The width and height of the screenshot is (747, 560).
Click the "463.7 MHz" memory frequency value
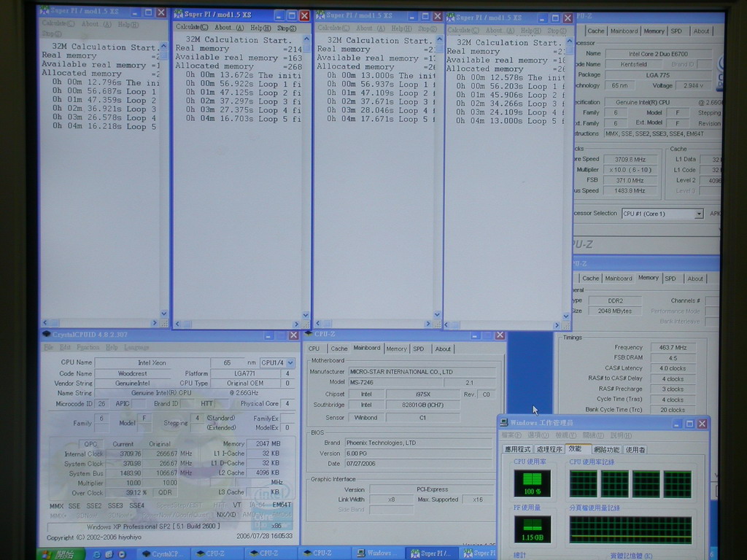[673, 348]
